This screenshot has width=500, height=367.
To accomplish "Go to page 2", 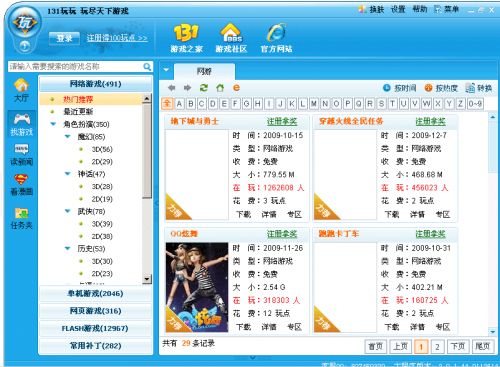I will click(437, 347).
